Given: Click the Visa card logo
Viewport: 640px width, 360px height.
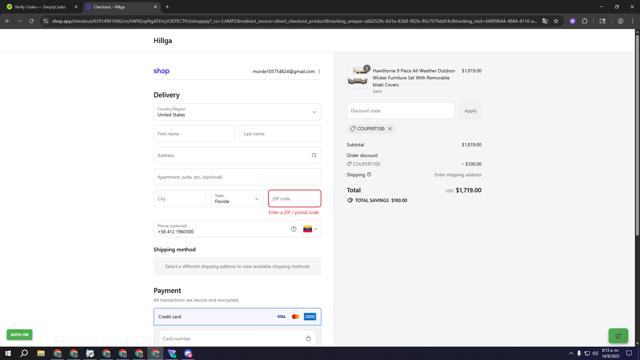Looking at the screenshot, I should (281, 317).
